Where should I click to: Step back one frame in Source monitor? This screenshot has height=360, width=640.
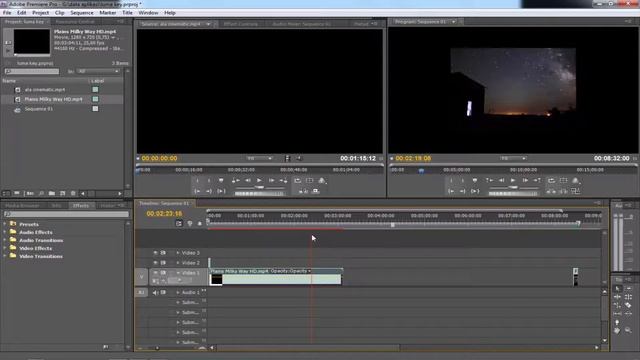(248, 180)
